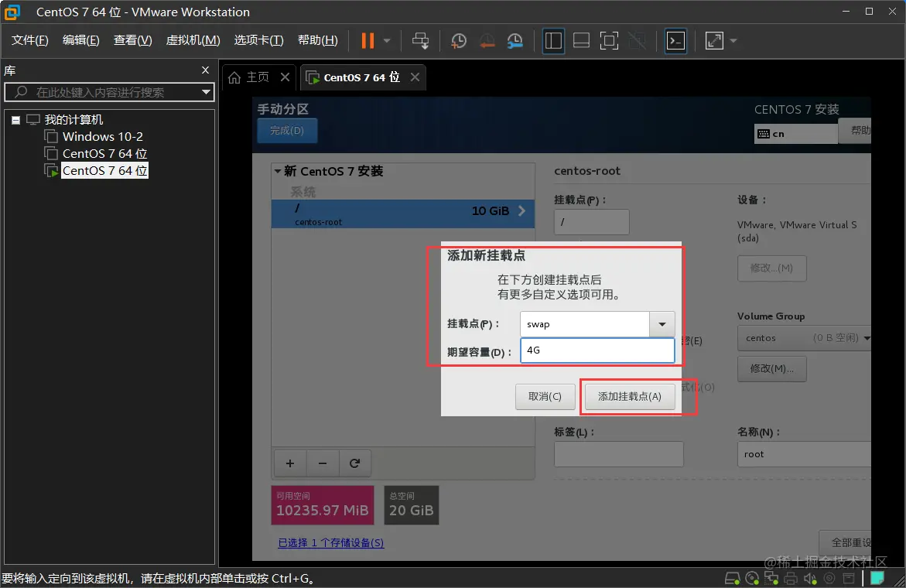Toggle the library sidebar view icon
Viewport: 906px width, 588px height.
pyautogui.click(x=553, y=40)
